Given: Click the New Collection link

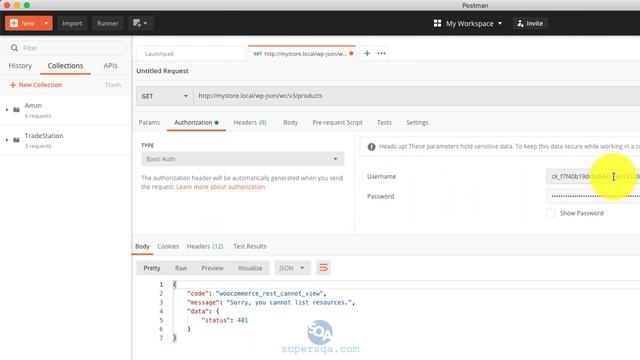Looking at the screenshot, I should point(36,85).
